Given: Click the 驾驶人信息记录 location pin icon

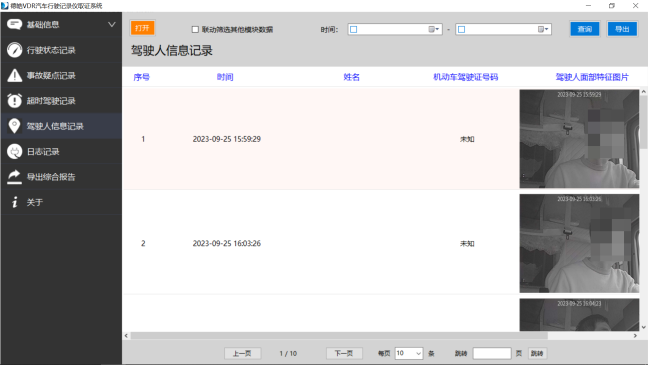Looking at the screenshot, I should (14, 126).
